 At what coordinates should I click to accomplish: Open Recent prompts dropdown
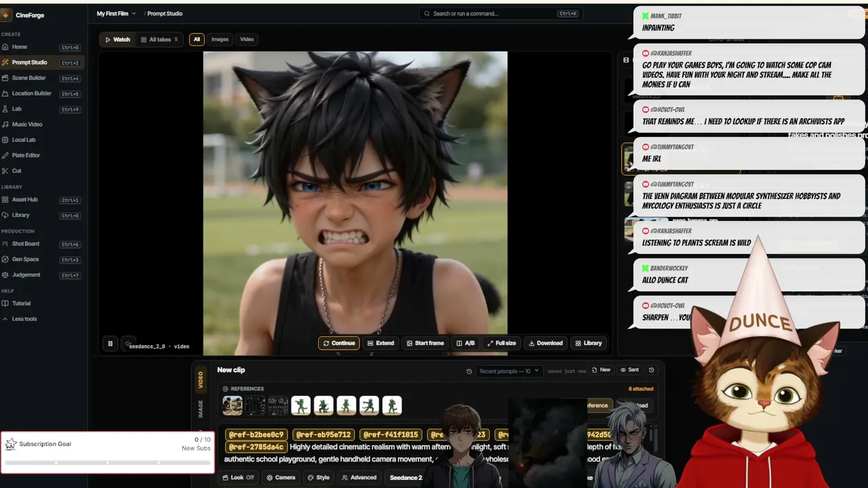click(x=509, y=371)
